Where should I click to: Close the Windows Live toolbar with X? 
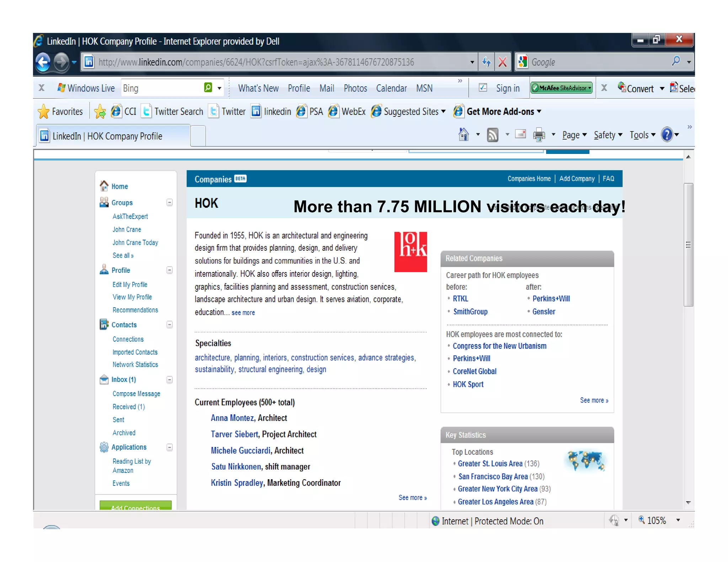pos(42,88)
